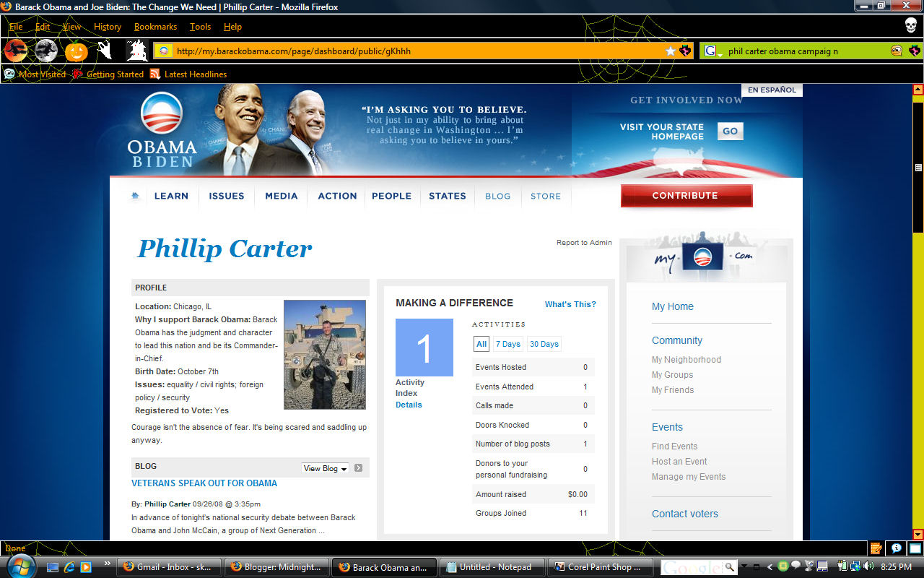Bookmark page with the star icon
This screenshot has height=578, width=924.
(671, 51)
